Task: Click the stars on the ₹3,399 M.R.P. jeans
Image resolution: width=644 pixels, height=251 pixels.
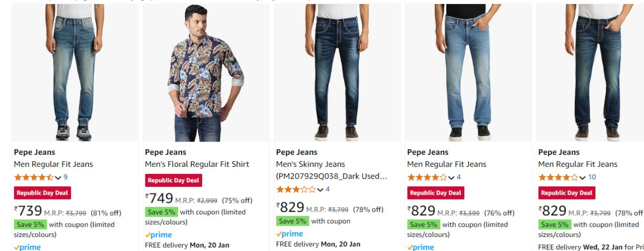Action: 427,177
